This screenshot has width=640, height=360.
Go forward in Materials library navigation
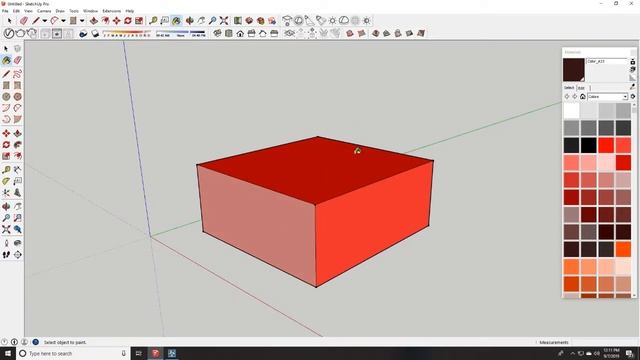(x=575, y=97)
